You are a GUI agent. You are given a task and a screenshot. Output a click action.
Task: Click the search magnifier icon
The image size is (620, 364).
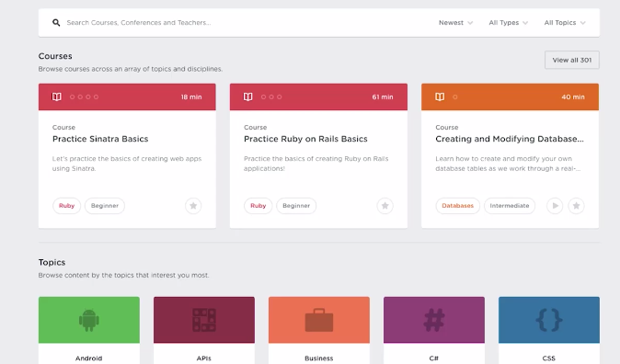[56, 23]
